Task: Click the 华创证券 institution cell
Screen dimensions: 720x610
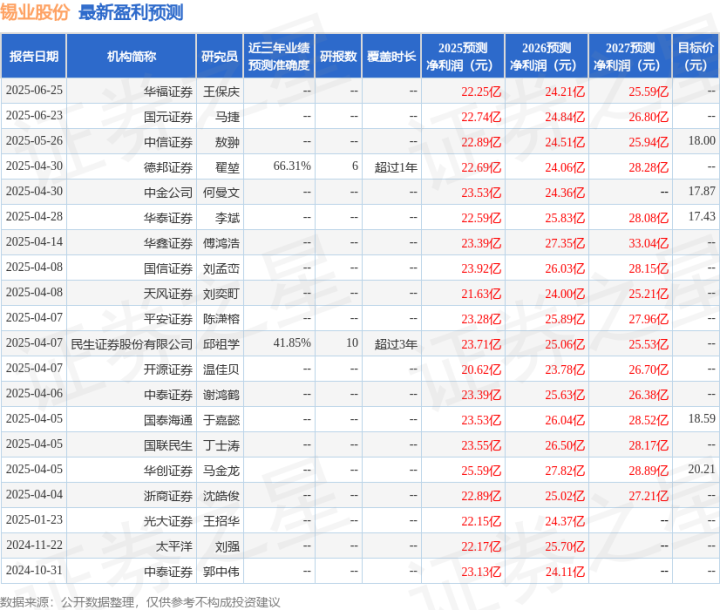Action: point(168,471)
